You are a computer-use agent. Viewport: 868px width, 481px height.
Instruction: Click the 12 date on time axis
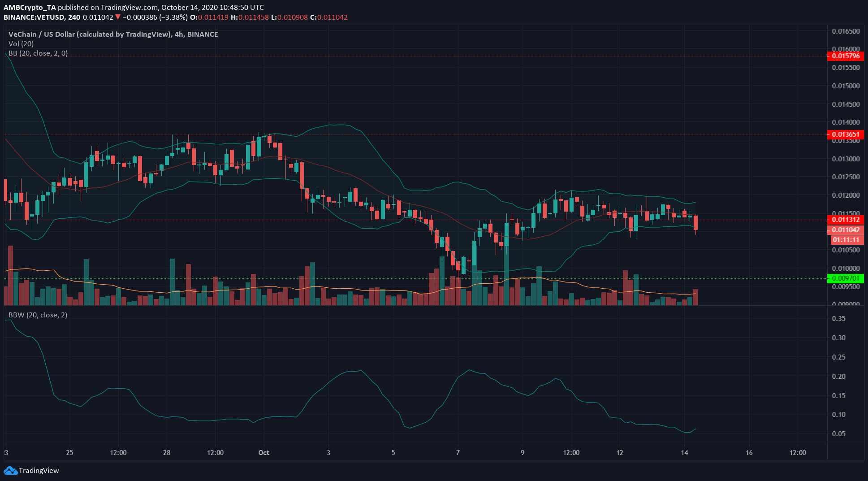pyautogui.click(x=620, y=452)
